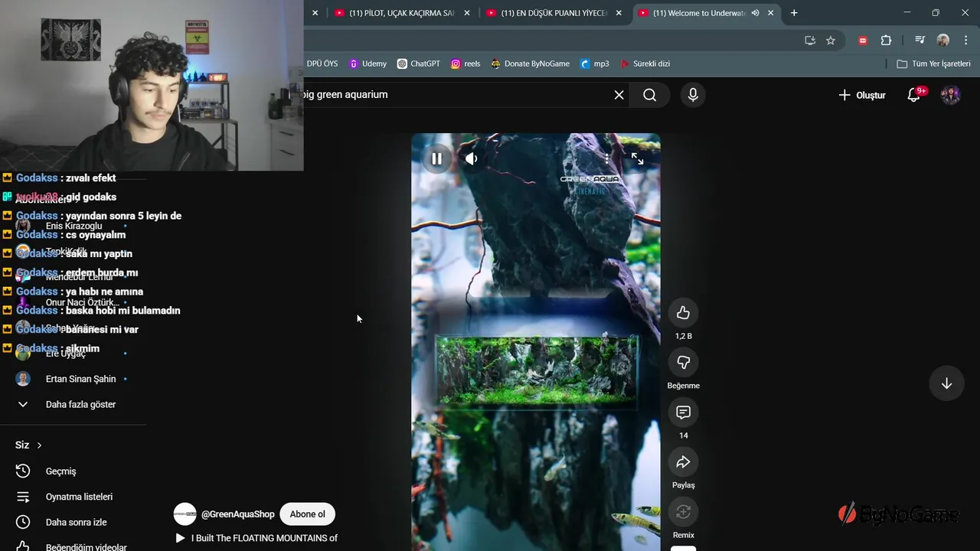Close the 'Welcome to Underwater' tab
The height and width of the screenshot is (551, 980).
point(771,13)
